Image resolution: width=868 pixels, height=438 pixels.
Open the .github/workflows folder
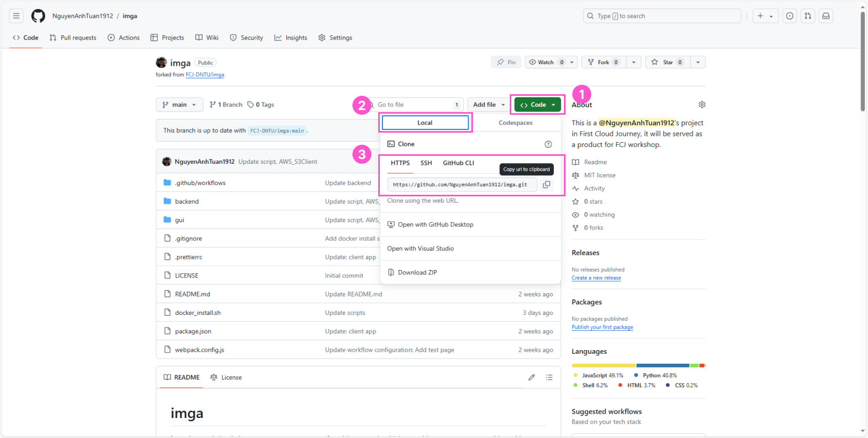pos(200,183)
